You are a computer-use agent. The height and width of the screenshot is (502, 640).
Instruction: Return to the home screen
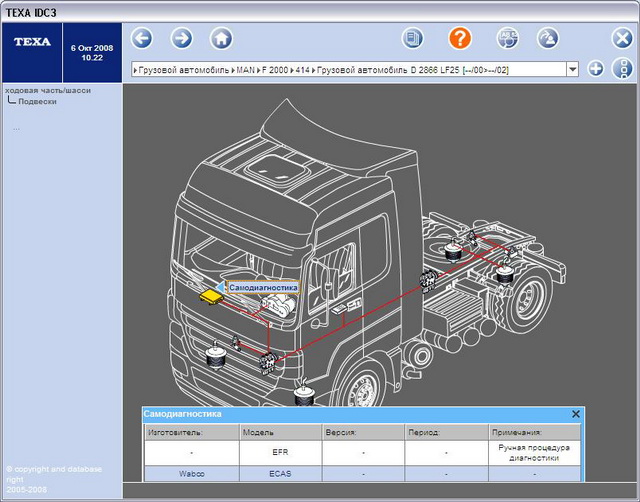pos(221,39)
